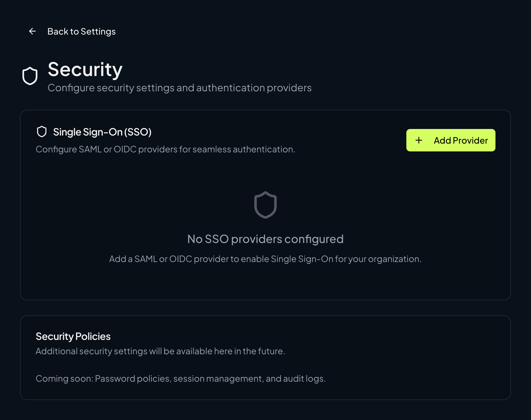The image size is (531, 420).
Task: Click the Security page title
Action: 85,70
